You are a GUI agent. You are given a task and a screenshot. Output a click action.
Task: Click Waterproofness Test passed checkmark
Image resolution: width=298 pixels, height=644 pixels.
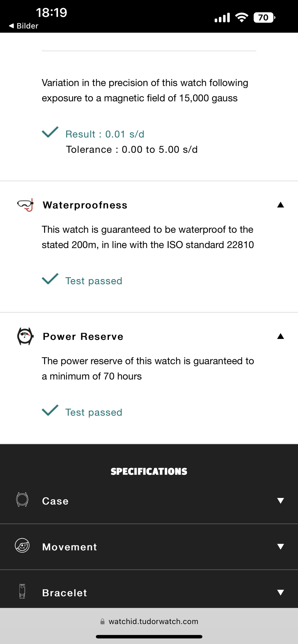click(x=50, y=279)
